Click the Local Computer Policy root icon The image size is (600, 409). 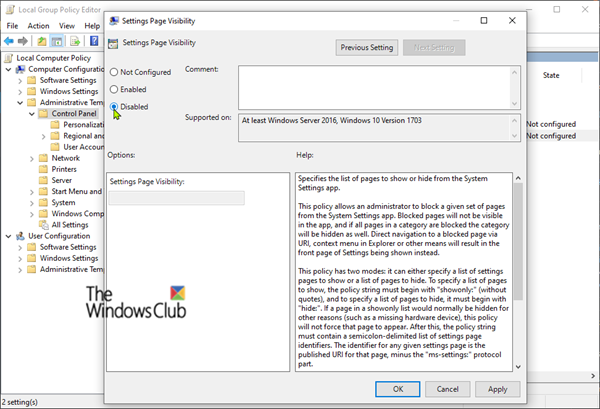(9, 58)
